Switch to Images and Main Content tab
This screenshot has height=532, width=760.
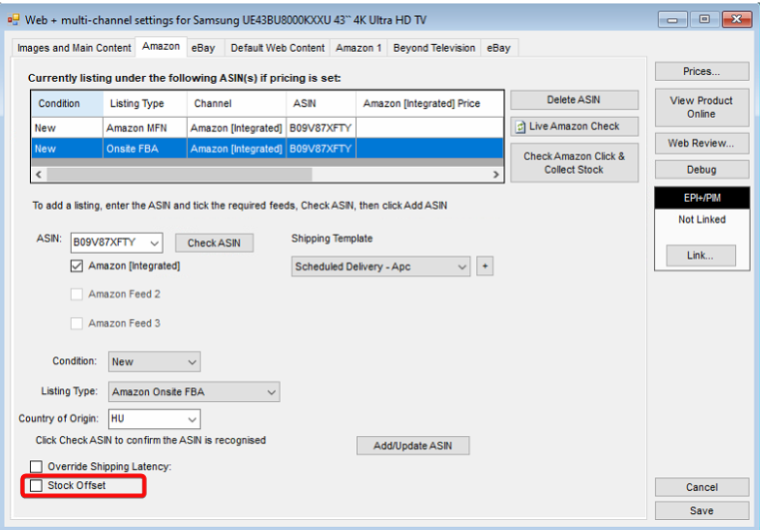click(74, 48)
